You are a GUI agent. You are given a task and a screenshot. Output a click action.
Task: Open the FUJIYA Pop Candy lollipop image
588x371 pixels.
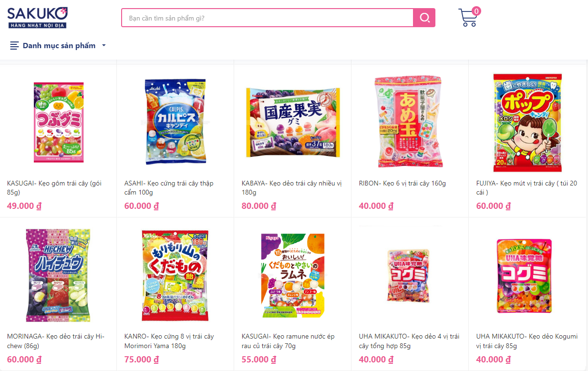[x=527, y=123]
